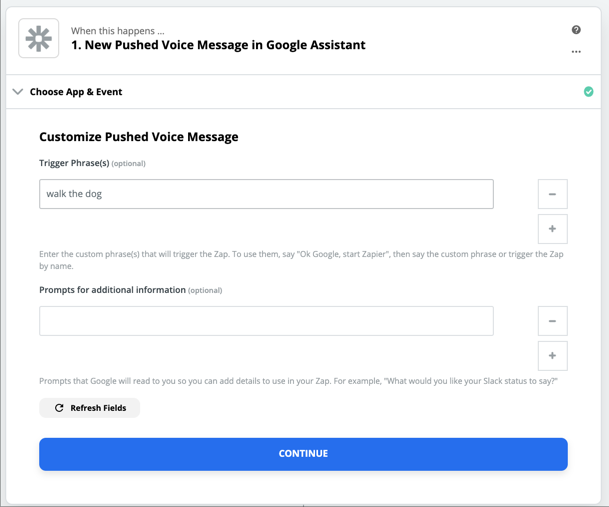Open the three-dot more options menu
The height and width of the screenshot is (507, 609).
tap(576, 52)
